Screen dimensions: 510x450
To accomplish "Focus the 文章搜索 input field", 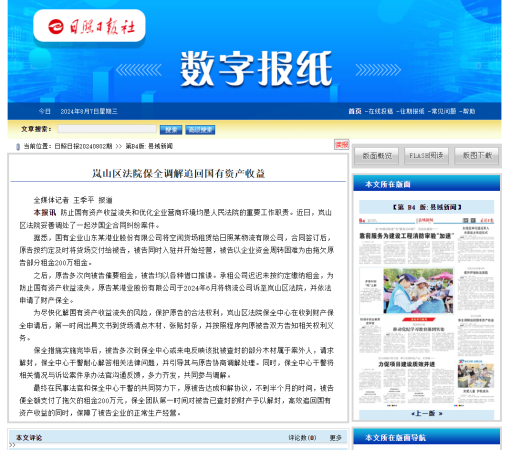I will 107,129.
